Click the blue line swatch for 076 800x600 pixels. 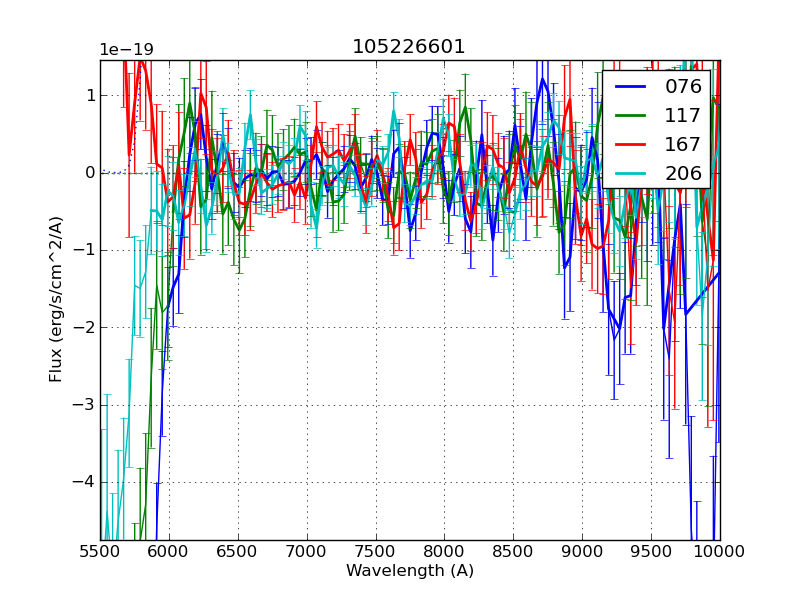pyautogui.click(x=630, y=87)
